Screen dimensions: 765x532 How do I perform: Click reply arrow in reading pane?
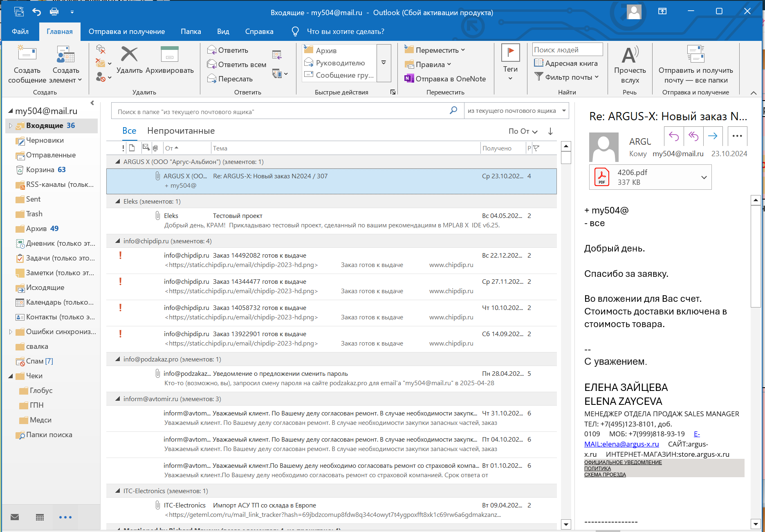674,136
